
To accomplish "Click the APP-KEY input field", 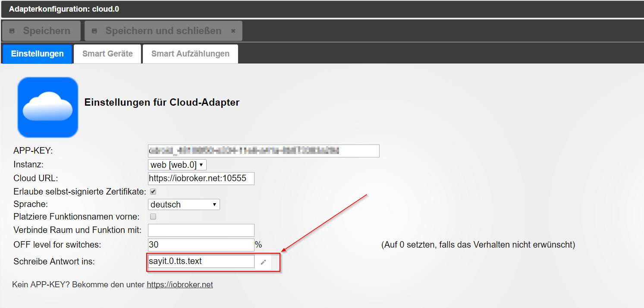I will [264, 151].
